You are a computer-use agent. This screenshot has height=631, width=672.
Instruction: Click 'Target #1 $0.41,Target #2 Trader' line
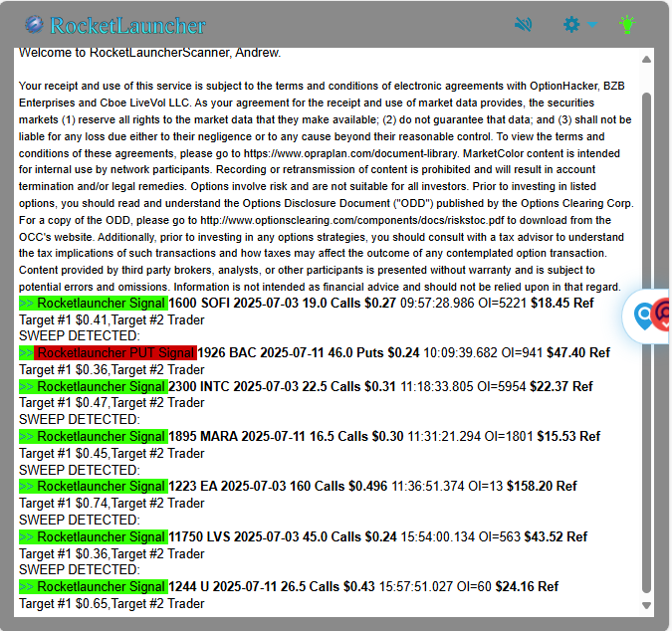point(112,320)
